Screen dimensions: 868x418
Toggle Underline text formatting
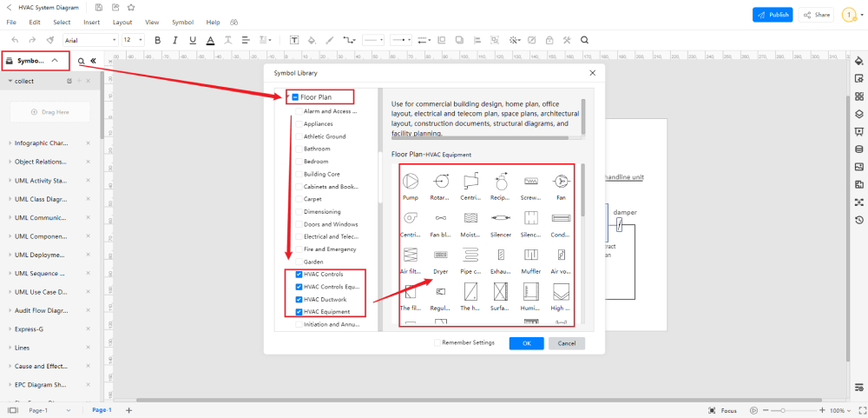[x=193, y=40]
